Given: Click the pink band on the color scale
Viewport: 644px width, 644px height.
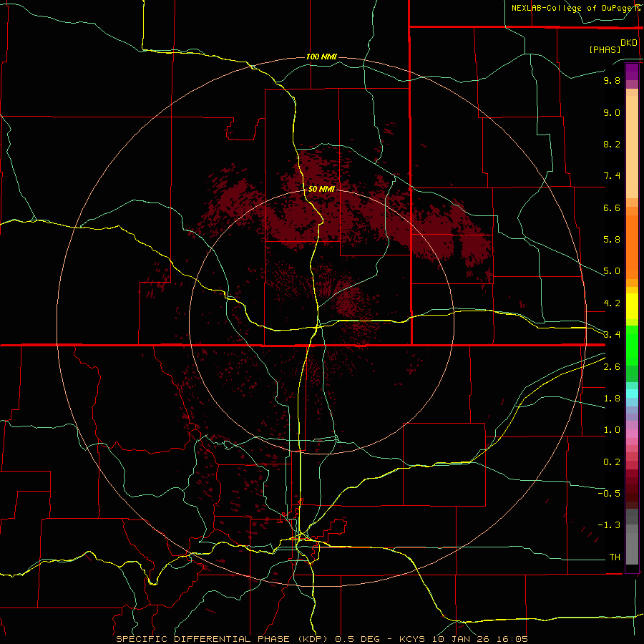Looking at the screenshot, I should click(632, 434).
